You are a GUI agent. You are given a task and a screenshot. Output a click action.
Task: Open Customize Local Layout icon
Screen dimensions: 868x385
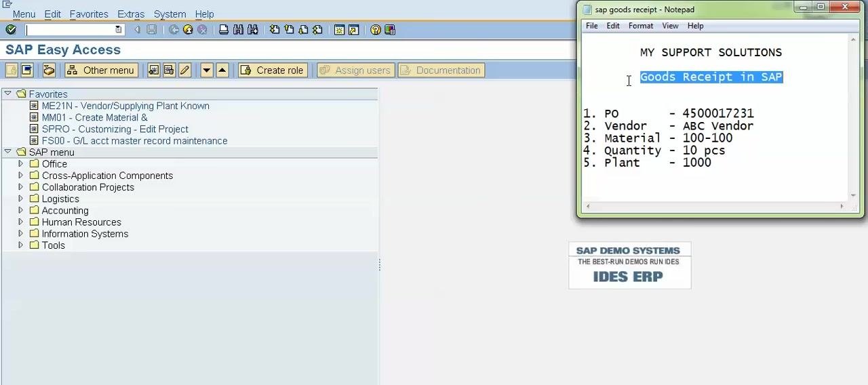click(x=390, y=30)
